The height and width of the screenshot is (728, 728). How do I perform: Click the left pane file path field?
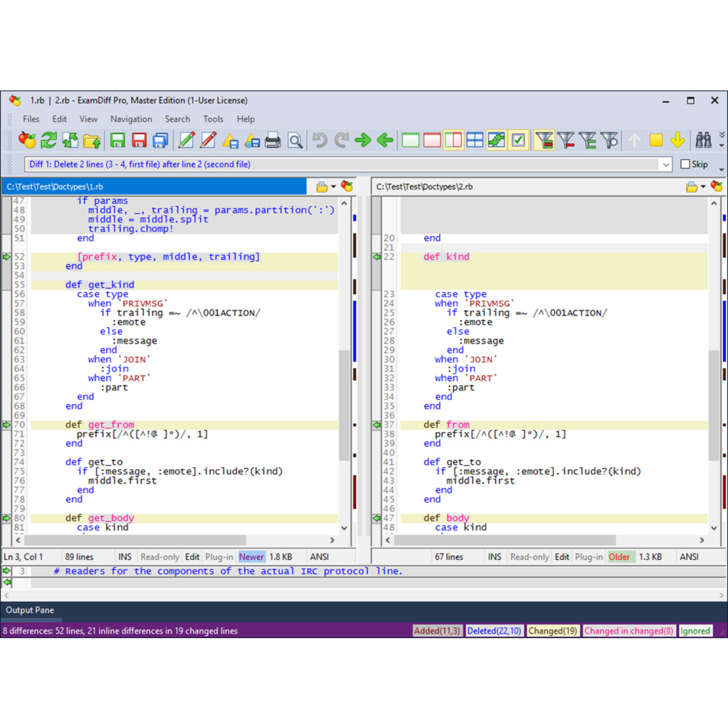pos(154,187)
